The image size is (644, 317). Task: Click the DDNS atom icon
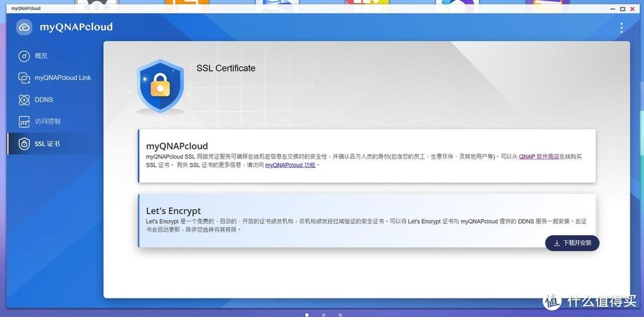pos(24,100)
